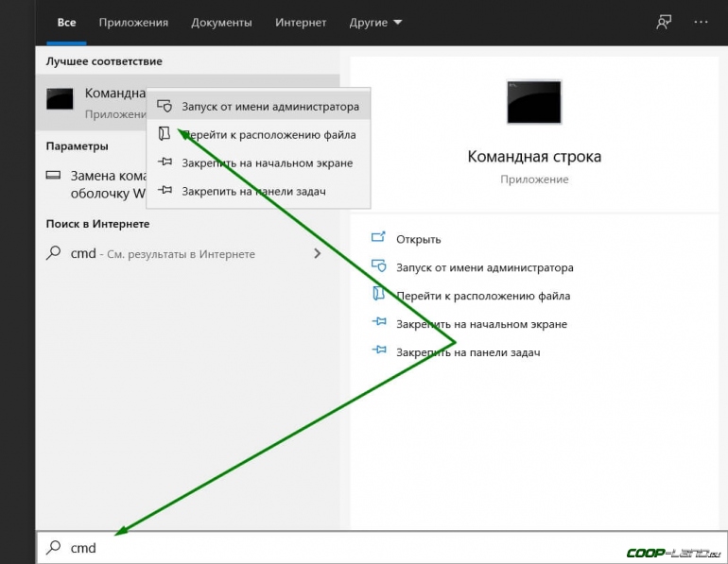Image resolution: width=728 pixels, height=564 pixels.
Task: Choose Закрепить на начальном экране in context menu
Action: click(x=267, y=162)
